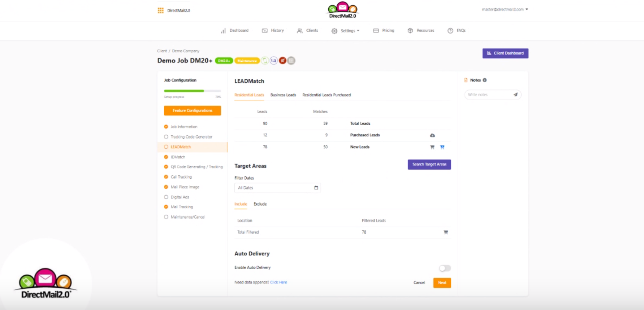Click the Purchased Leads count 12
This screenshot has height=310, width=644.
(x=265, y=135)
